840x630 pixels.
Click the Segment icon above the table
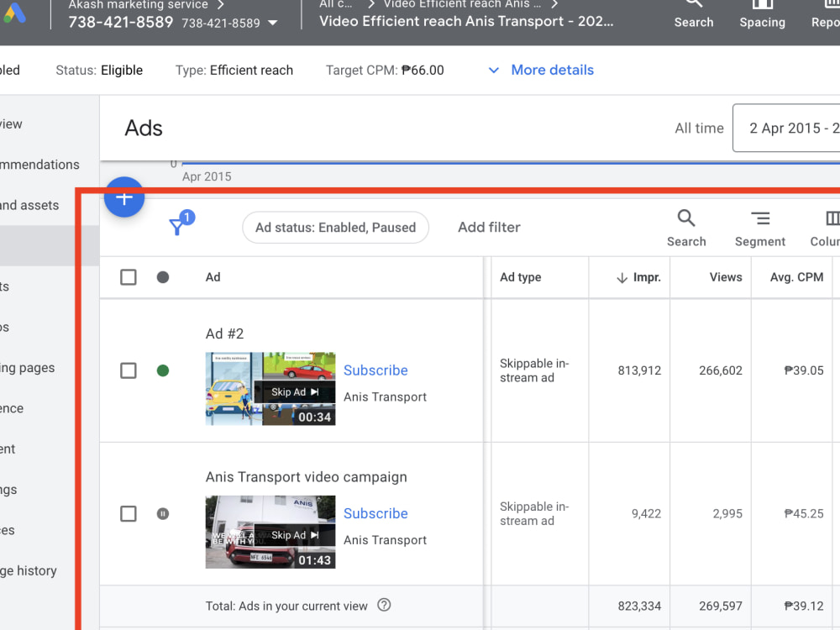tap(759, 227)
